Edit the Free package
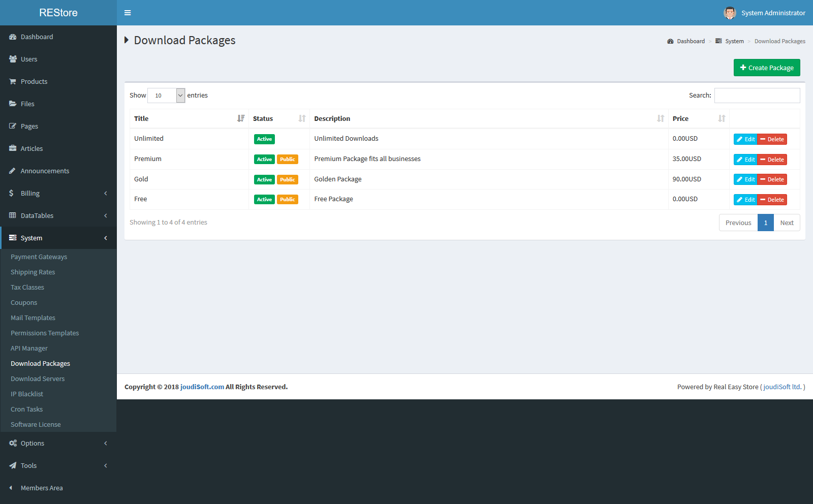 pos(745,200)
